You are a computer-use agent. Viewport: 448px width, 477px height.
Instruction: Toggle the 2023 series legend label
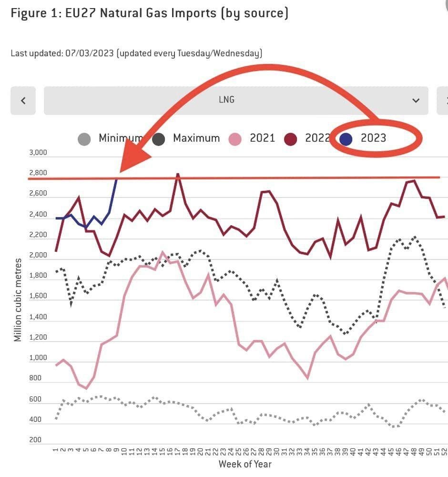click(x=373, y=138)
